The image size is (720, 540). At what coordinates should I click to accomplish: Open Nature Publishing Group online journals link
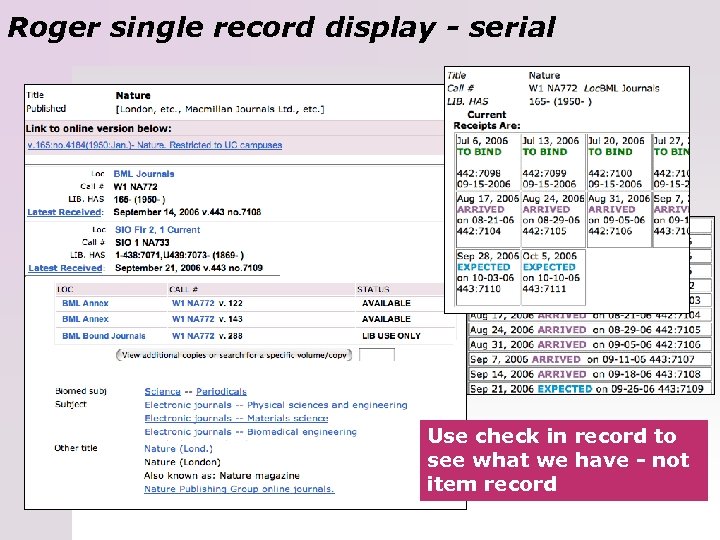pyautogui.click(x=239, y=489)
